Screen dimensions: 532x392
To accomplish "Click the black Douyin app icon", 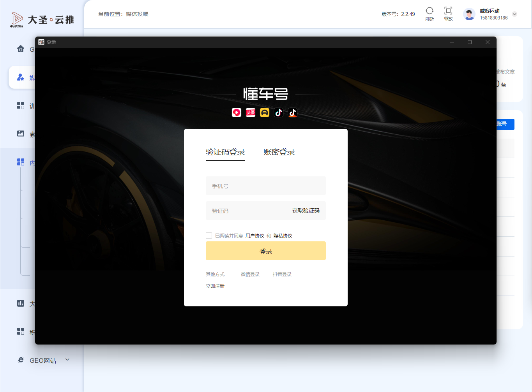I will tap(279, 113).
